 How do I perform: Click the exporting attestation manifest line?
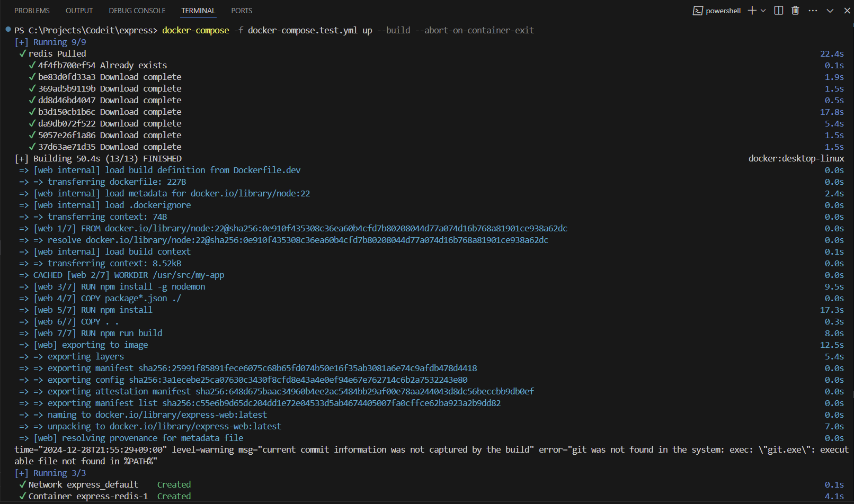click(277, 391)
